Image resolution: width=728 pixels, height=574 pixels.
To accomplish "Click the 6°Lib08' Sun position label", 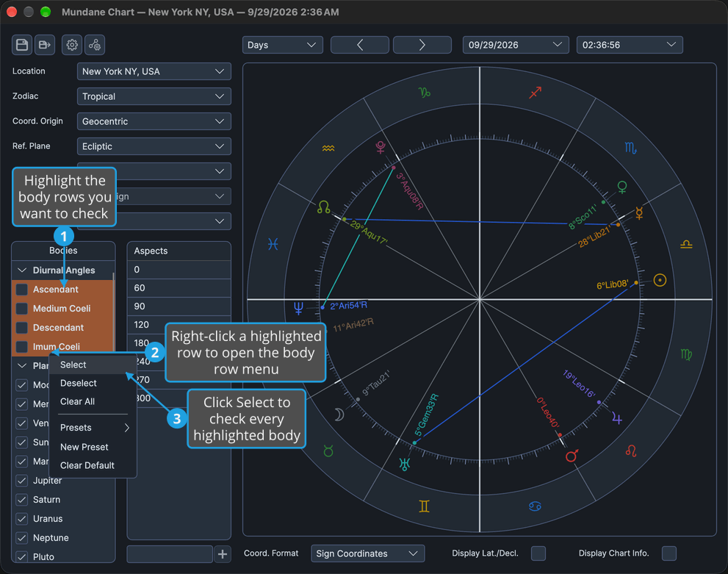I will click(613, 284).
